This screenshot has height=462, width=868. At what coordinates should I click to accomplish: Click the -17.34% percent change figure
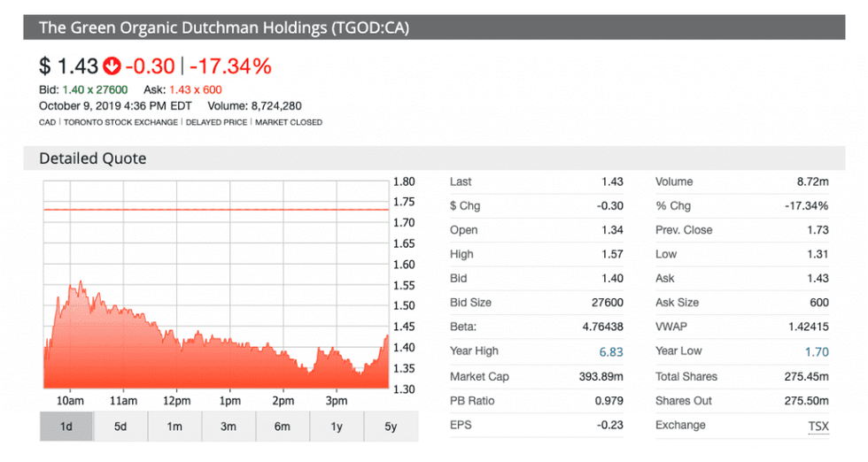click(x=230, y=66)
